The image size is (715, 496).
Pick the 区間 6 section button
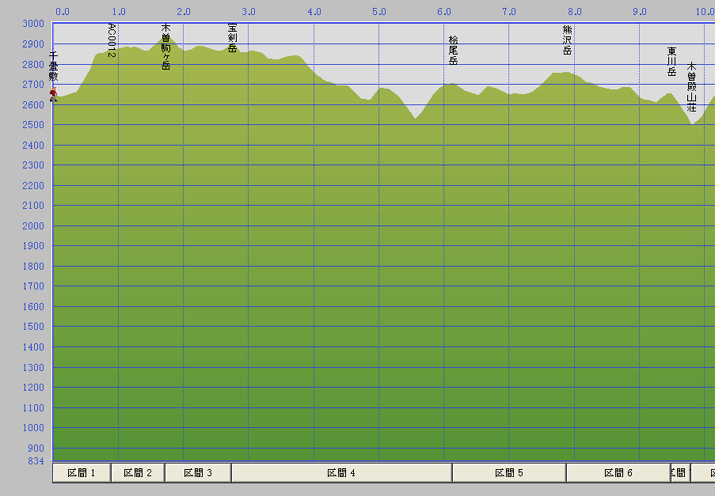click(x=617, y=473)
